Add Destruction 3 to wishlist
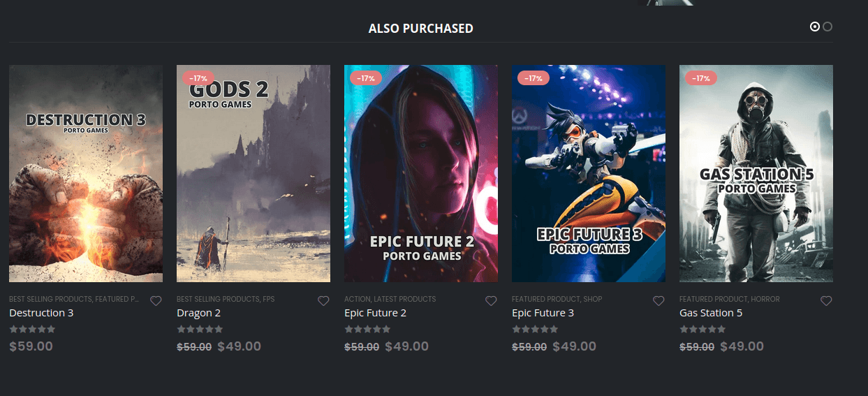 (x=156, y=301)
